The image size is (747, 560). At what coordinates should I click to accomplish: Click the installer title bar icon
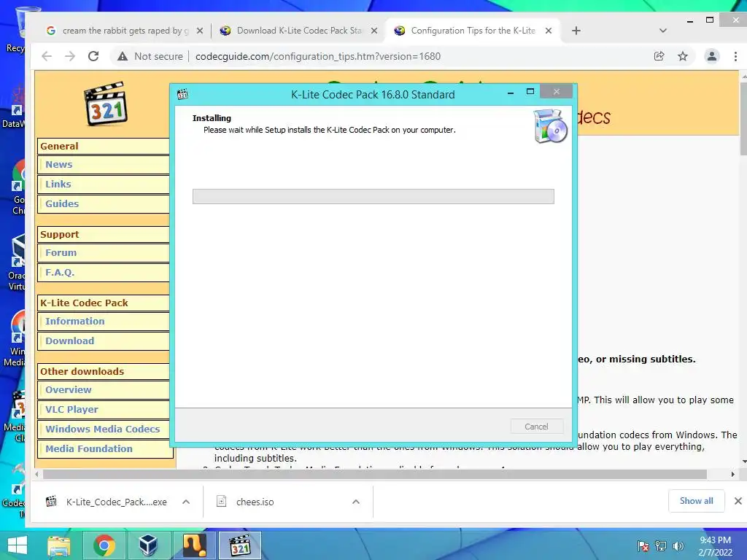click(182, 94)
